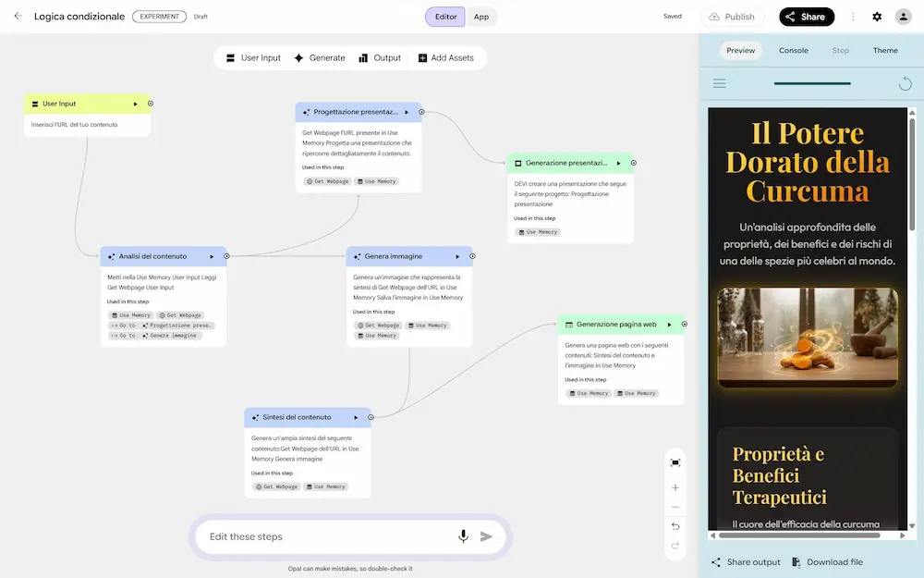Image resolution: width=924 pixels, height=578 pixels.
Task: Open the Console tab
Action: 793,50
